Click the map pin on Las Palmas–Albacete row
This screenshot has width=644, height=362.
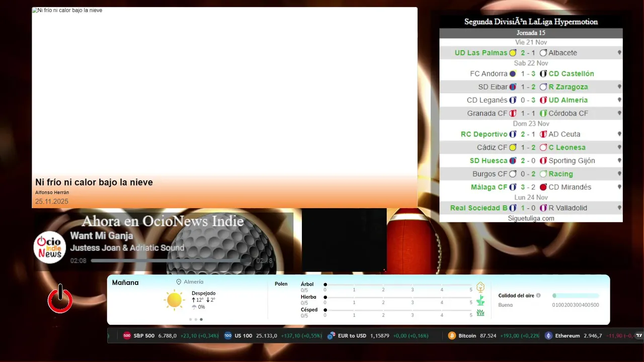[619, 53]
